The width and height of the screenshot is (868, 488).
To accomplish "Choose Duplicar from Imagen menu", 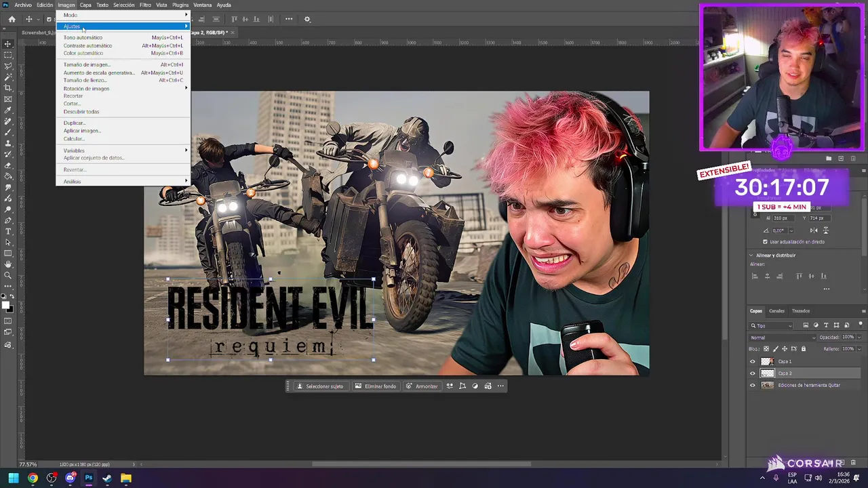I will tap(123, 123).
